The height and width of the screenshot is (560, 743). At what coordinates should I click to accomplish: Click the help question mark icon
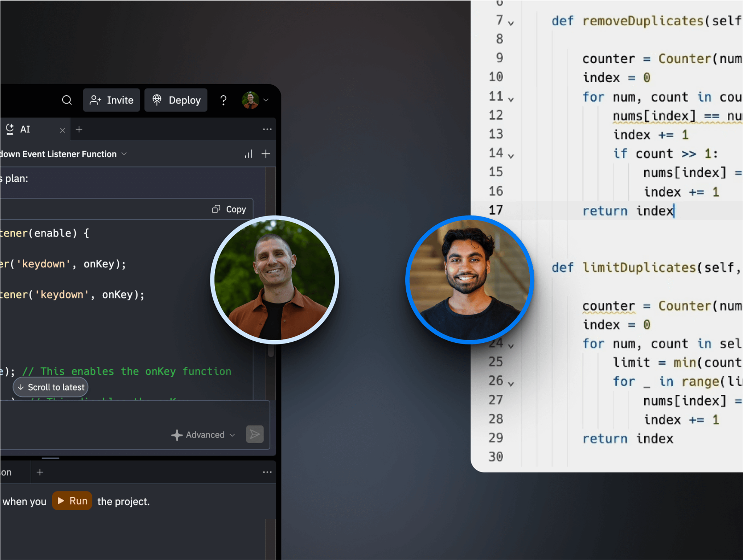point(223,100)
